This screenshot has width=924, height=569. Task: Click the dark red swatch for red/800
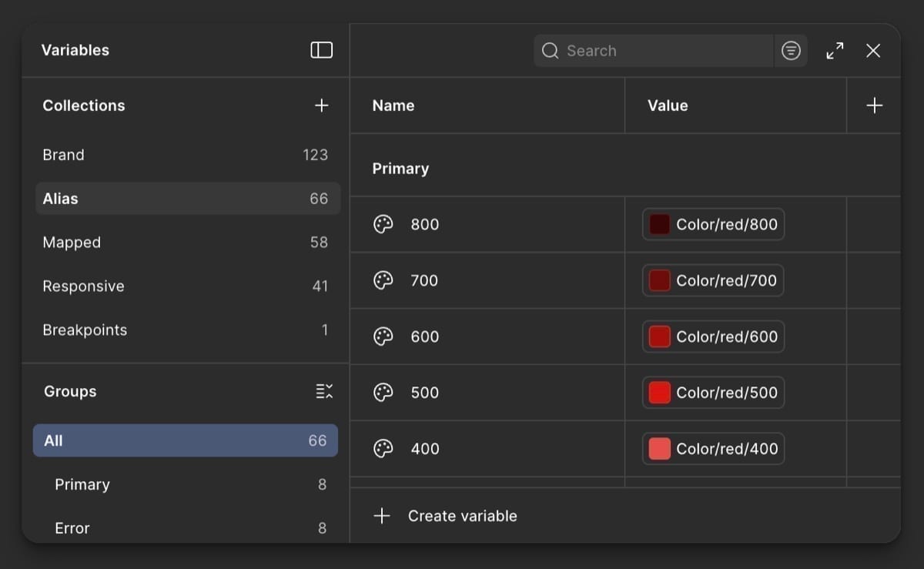click(x=660, y=224)
